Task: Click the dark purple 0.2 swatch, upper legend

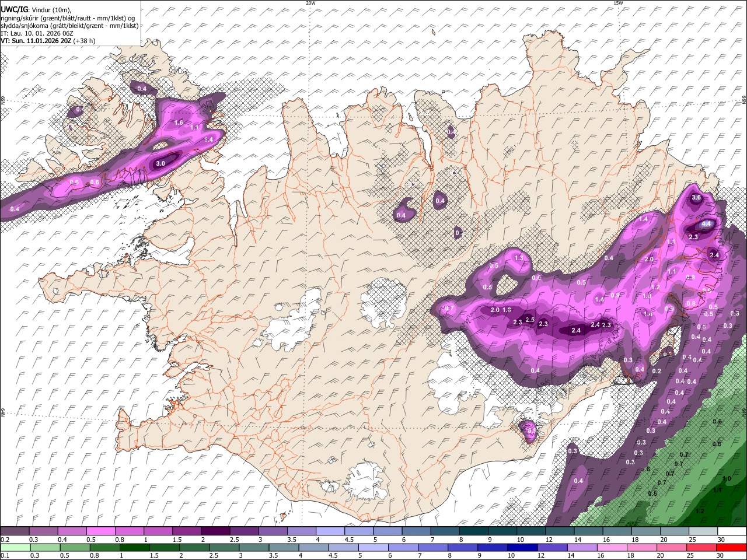Action: [x=15, y=531]
